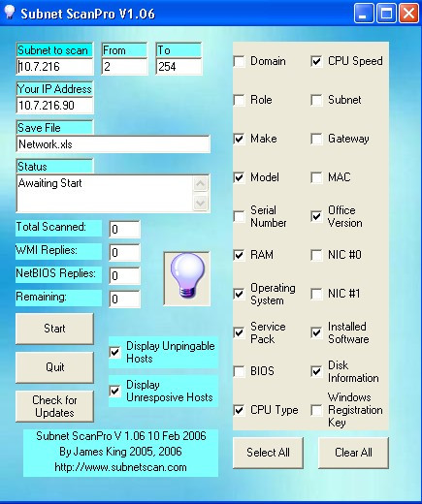Click Select All button
The width and height of the screenshot is (422, 504).
pyautogui.click(x=268, y=453)
